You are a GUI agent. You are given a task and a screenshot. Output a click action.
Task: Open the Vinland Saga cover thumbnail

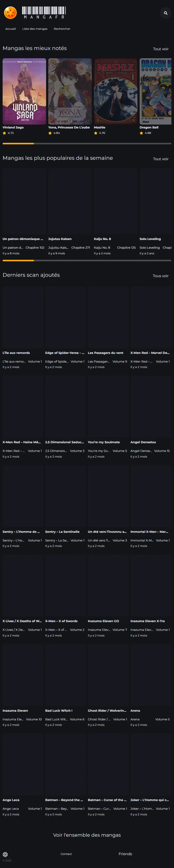(24, 91)
